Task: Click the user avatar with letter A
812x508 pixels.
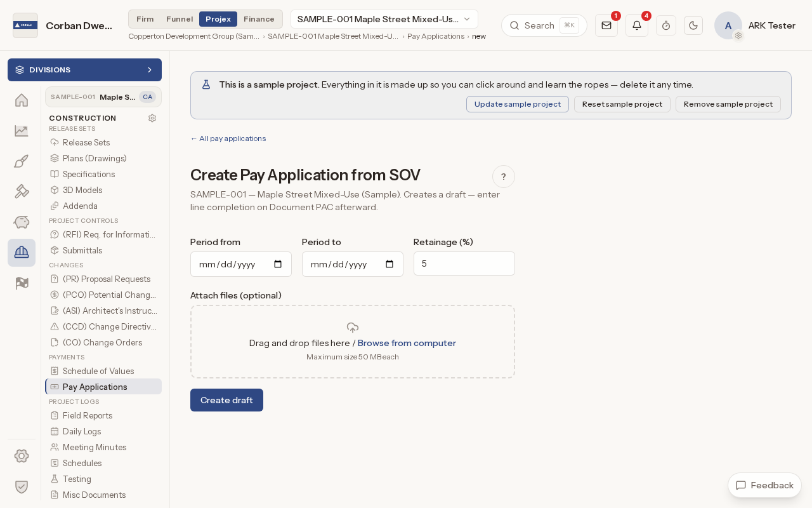Action: [x=728, y=25]
